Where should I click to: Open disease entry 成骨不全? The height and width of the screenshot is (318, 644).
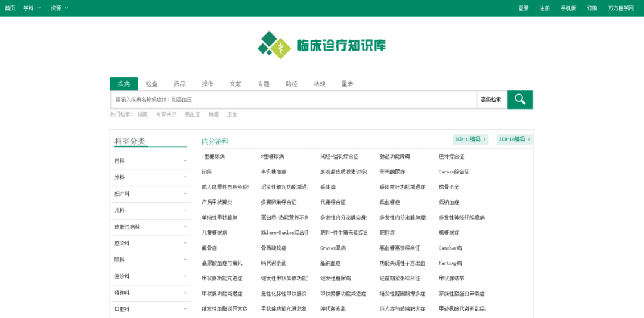pos(449,187)
